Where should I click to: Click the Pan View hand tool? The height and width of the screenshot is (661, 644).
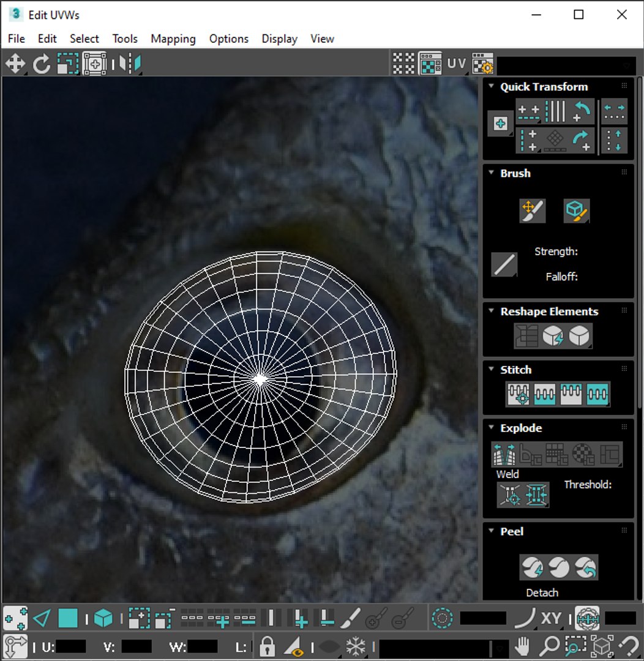click(x=523, y=646)
